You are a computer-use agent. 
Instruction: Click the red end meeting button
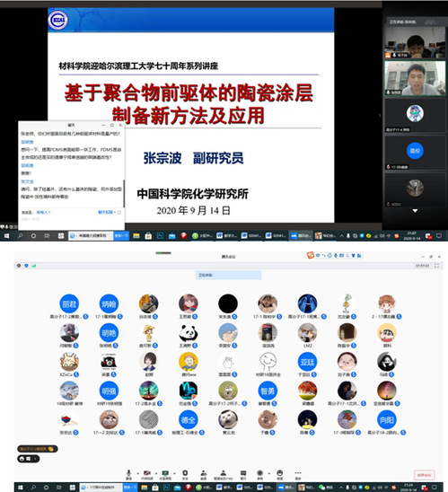(x=424, y=475)
